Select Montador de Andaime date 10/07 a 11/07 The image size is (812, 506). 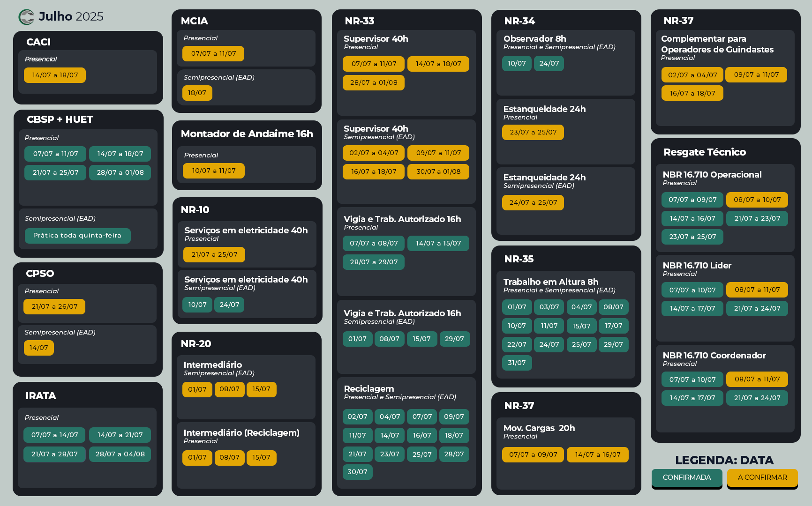click(x=214, y=171)
